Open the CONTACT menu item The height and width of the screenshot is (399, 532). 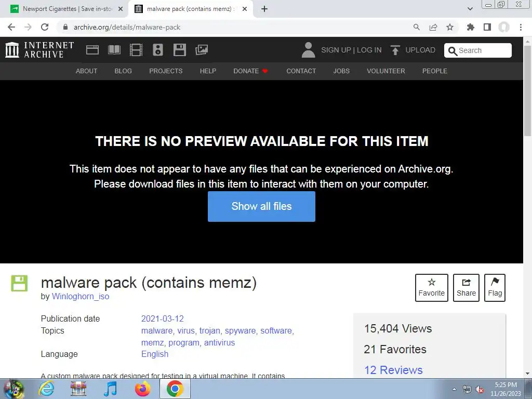tap(301, 71)
